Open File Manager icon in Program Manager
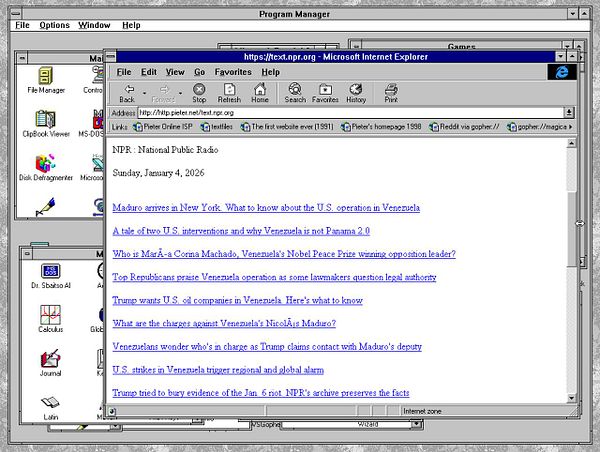 (x=46, y=80)
